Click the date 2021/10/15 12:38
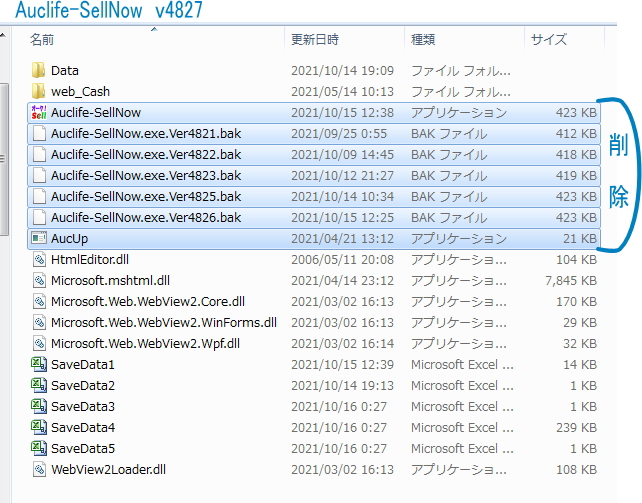Screen dimensions: 642x503 coord(342,113)
